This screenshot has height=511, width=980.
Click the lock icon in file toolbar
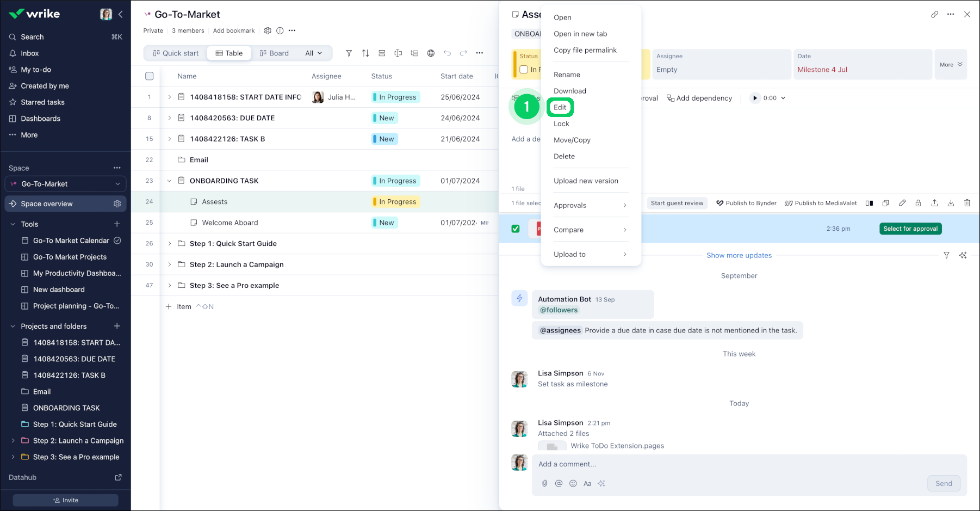(x=918, y=203)
